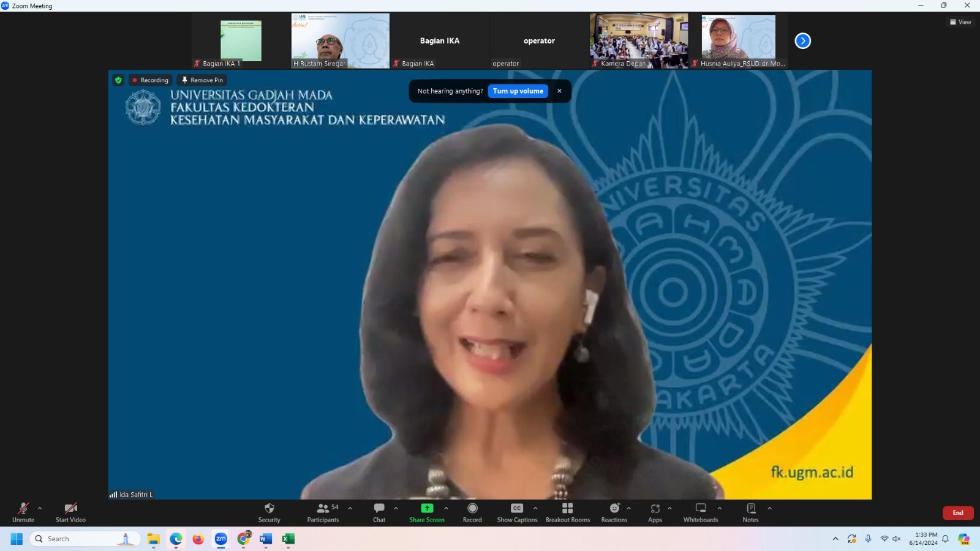Open meeting encryption shield info
Viewport: 980px width, 551px height.
click(118, 80)
